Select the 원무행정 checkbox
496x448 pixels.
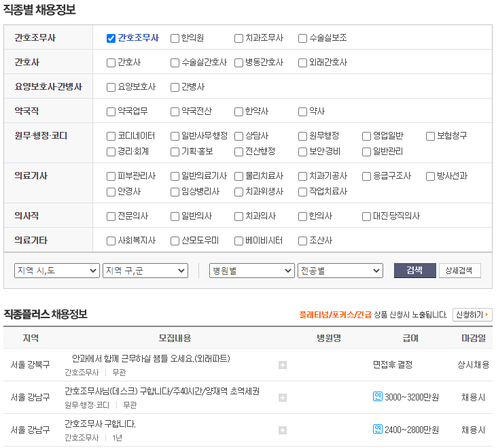[303, 136]
